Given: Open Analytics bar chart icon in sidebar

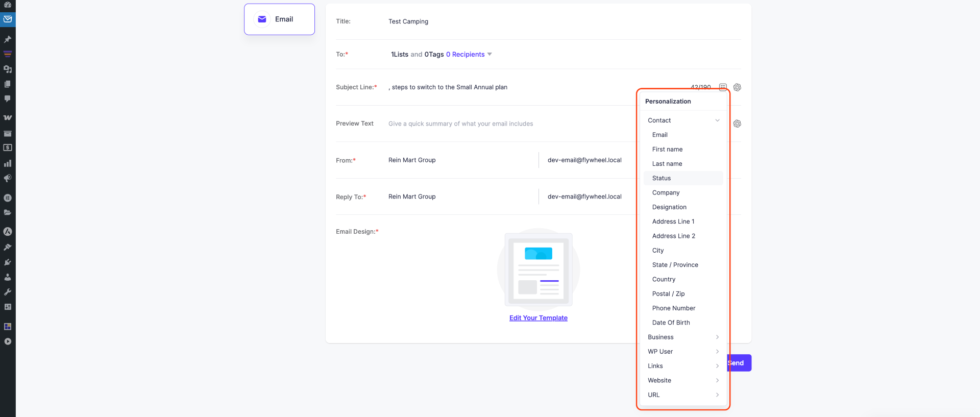Looking at the screenshot, I should tap(8, 163).
